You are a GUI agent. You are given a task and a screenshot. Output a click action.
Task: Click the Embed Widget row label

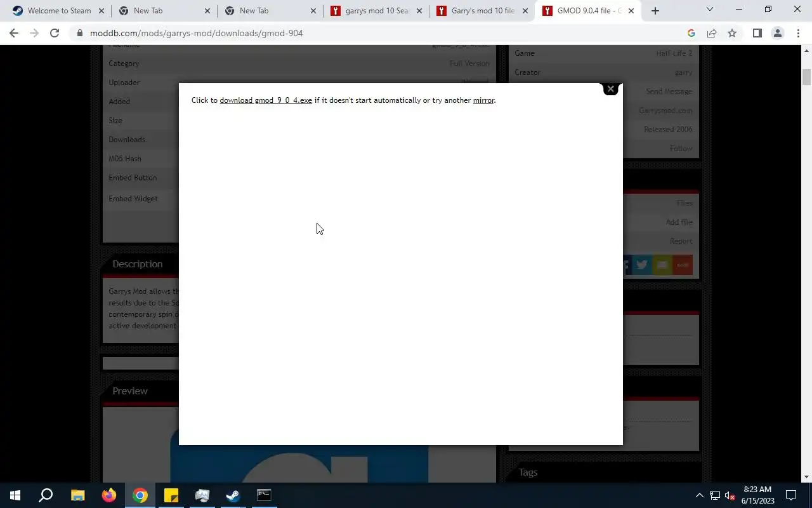click(133, 199)
